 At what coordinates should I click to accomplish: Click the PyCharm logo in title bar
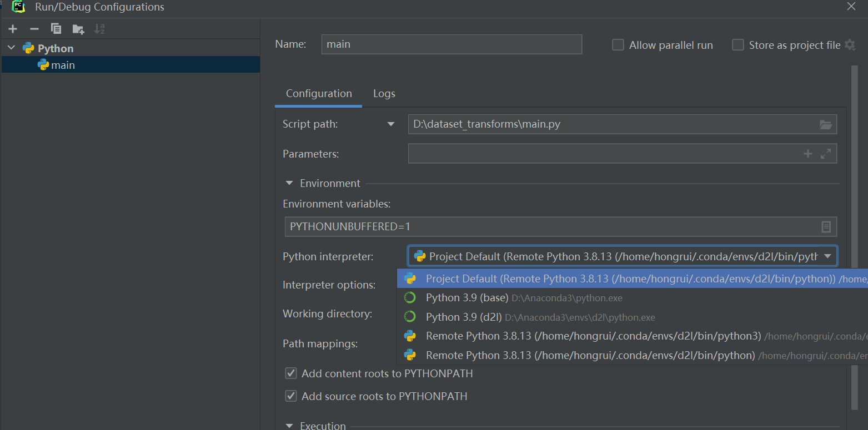(19, 7)
